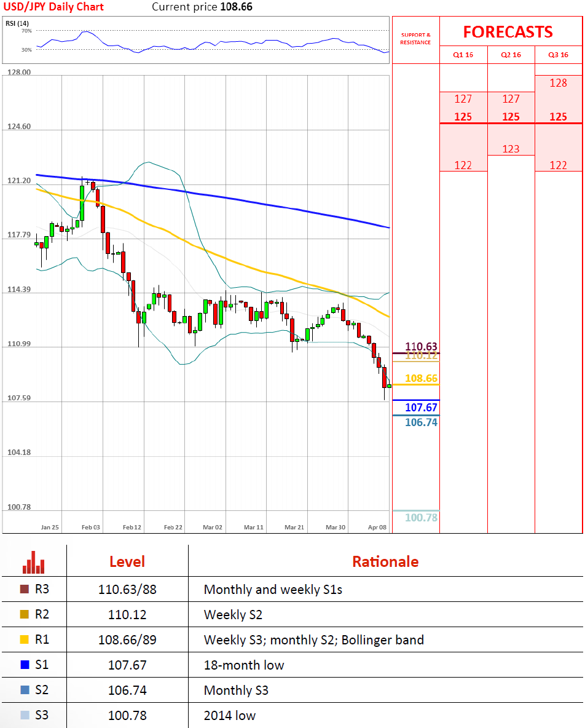Click the Mar 21 date label
585x728 pixels.
[x=294, y=528]
